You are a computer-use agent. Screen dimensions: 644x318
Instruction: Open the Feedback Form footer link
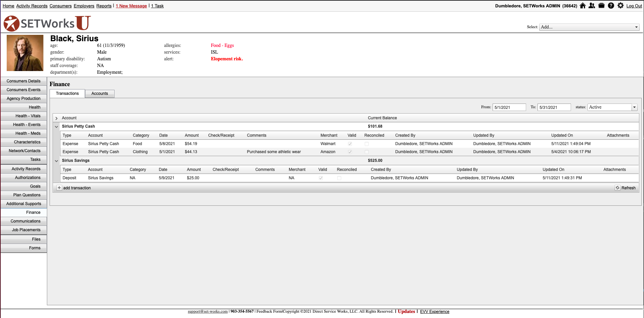click(269, 312)
